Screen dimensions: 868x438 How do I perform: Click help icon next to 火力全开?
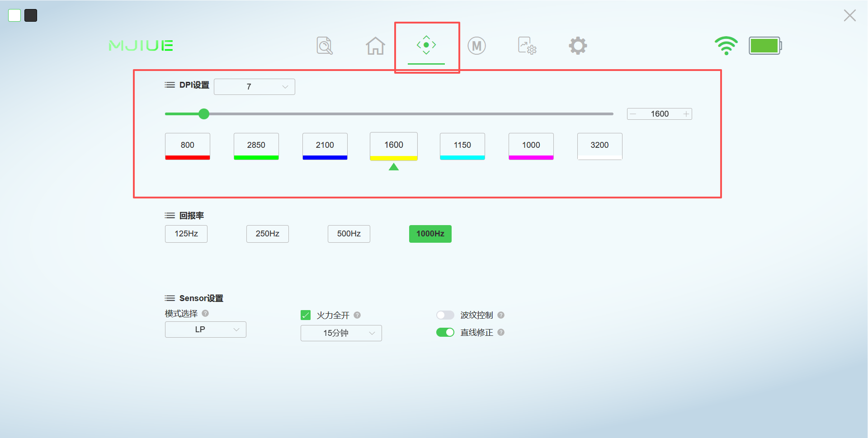point(357,315)
